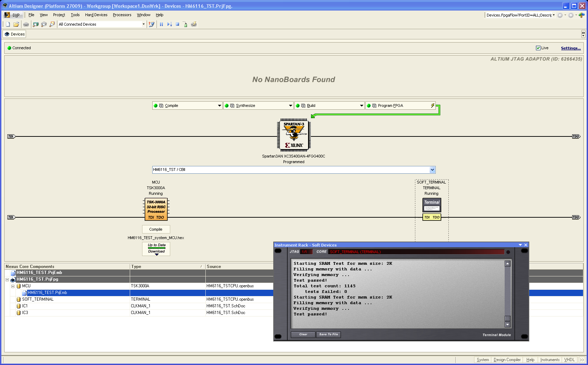Click the magnifier over chip toolbar icon

tap(44, 24)
